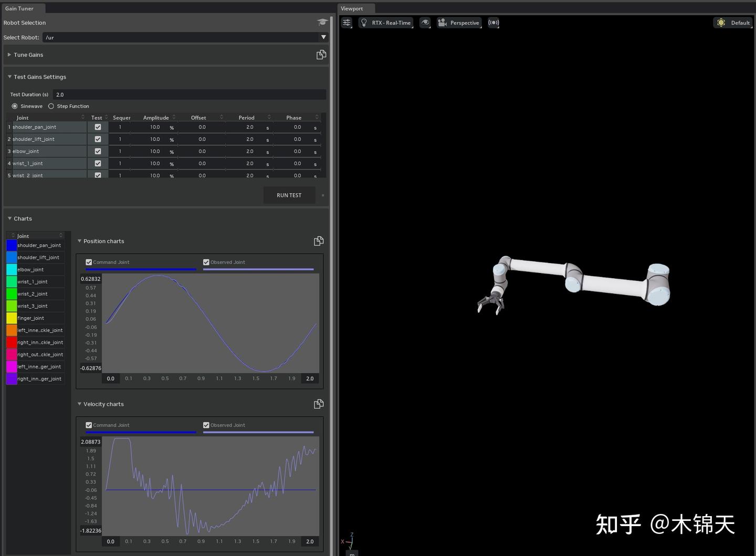Switch to the Viewport tab
The height and width of the screenshot is (556, 756).
pos(356,8)
